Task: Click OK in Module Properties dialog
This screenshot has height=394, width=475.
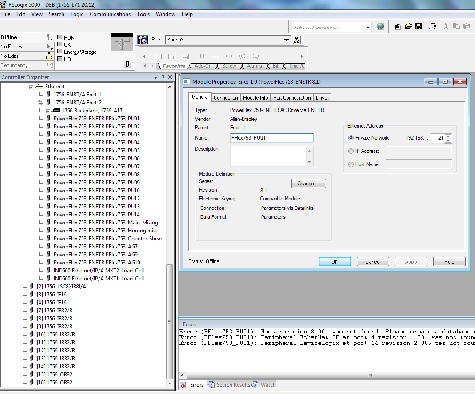Action: point(335,262)
